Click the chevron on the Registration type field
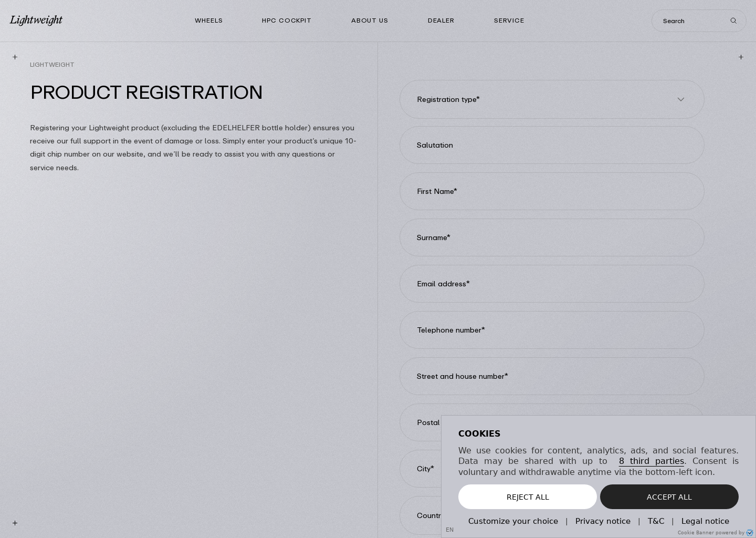 (x=681, y=99)
